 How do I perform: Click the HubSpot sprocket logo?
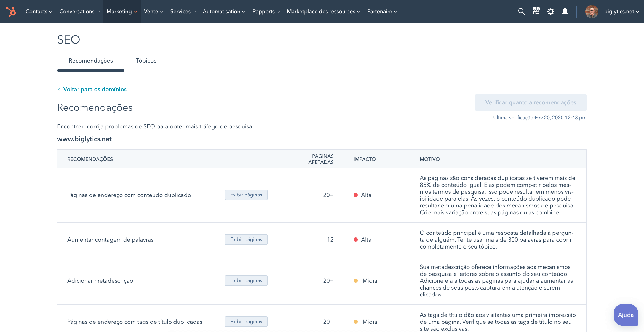point(11,11)
